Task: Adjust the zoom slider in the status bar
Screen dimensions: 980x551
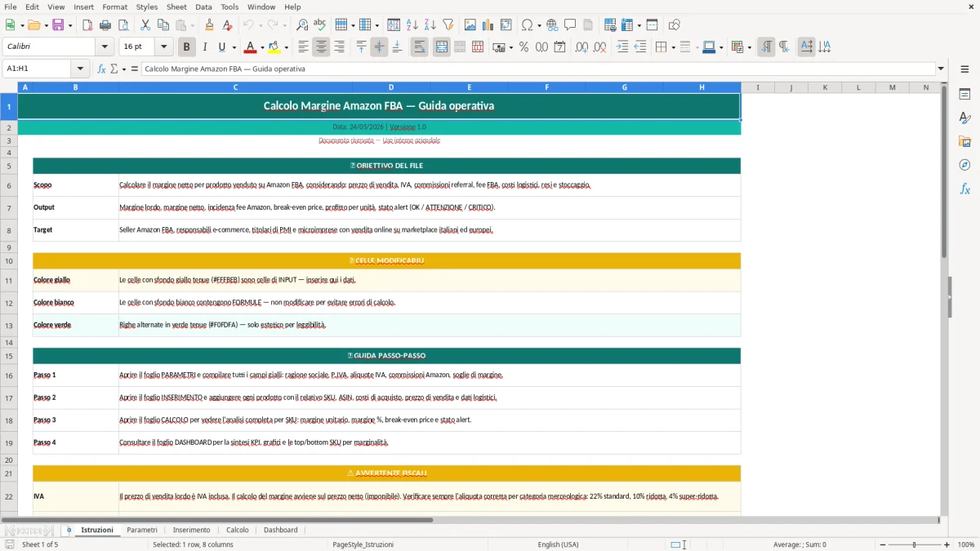Action: coord(915,544)
